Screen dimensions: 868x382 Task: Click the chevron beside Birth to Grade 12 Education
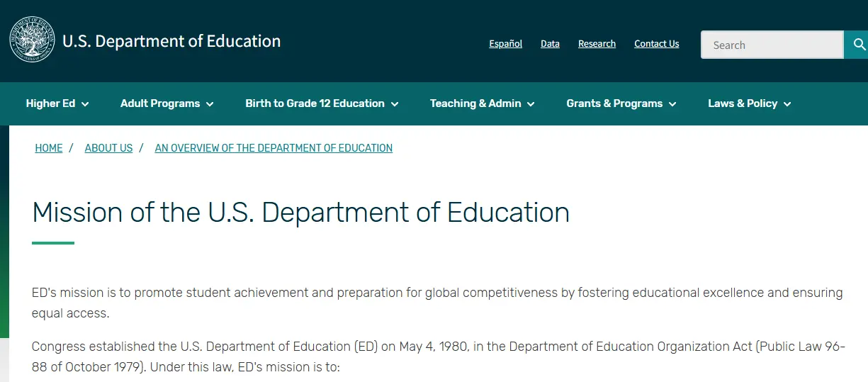coord(395,104)
